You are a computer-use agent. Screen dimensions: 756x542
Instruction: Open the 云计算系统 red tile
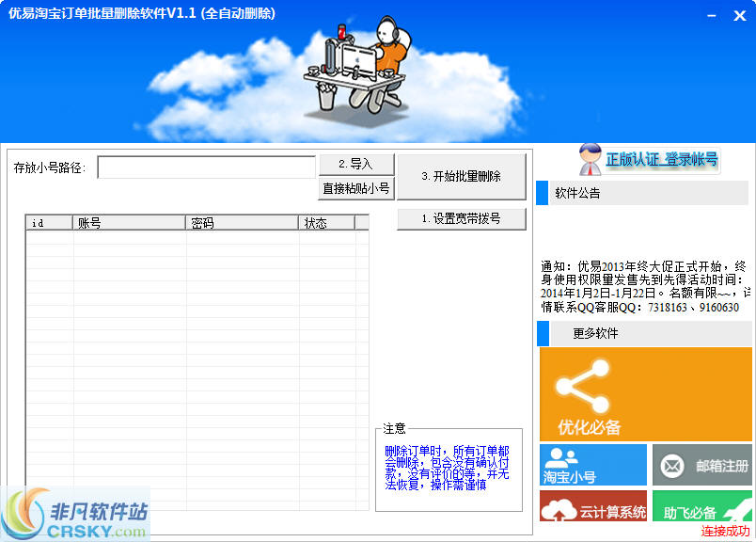(593, 506)
